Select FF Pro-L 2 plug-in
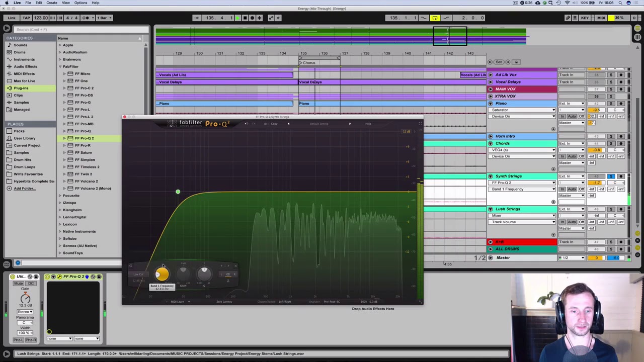This screenshot has width=644, height=362. (84, 117)
